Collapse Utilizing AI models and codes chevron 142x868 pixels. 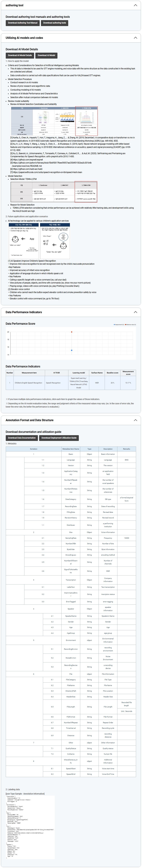coord(135,38)
